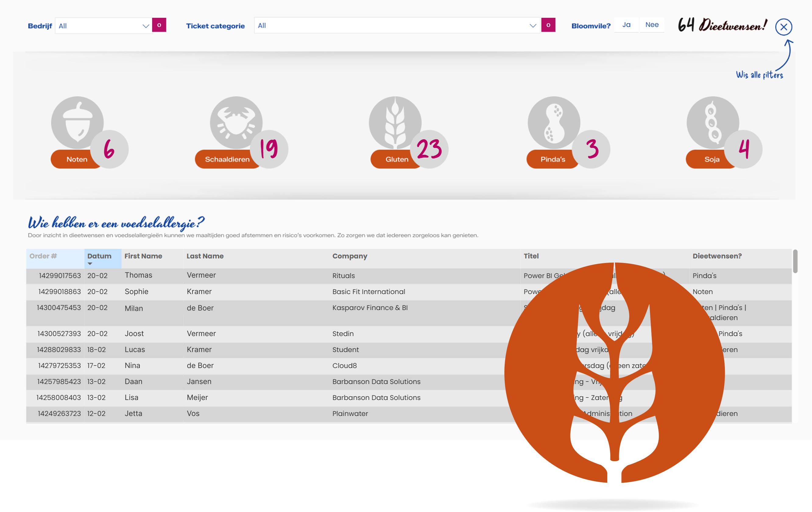Screen dimensions: 812x512
Task: Click company cell Plainwater
Action: (x=350, y=414)
